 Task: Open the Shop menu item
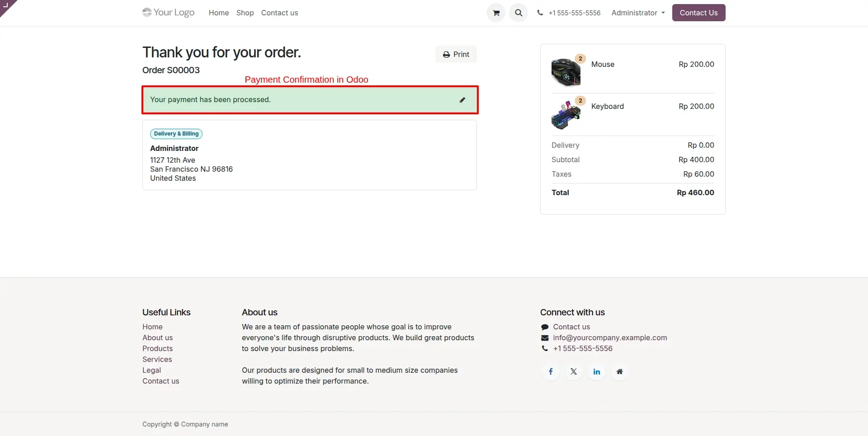click(x=245, y=13)
